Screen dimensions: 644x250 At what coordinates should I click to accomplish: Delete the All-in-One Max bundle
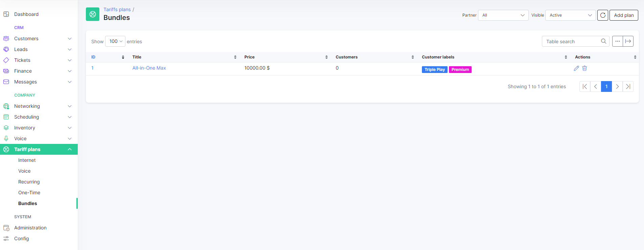[585, 68]
